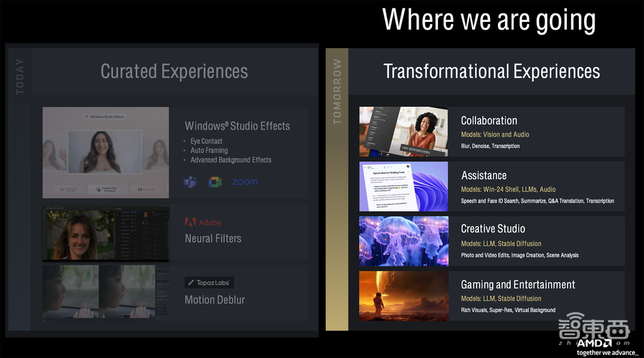The image size is (644, 358).
Task: Click the Eye Contact bullet item
Action: (x=206, y=141)
